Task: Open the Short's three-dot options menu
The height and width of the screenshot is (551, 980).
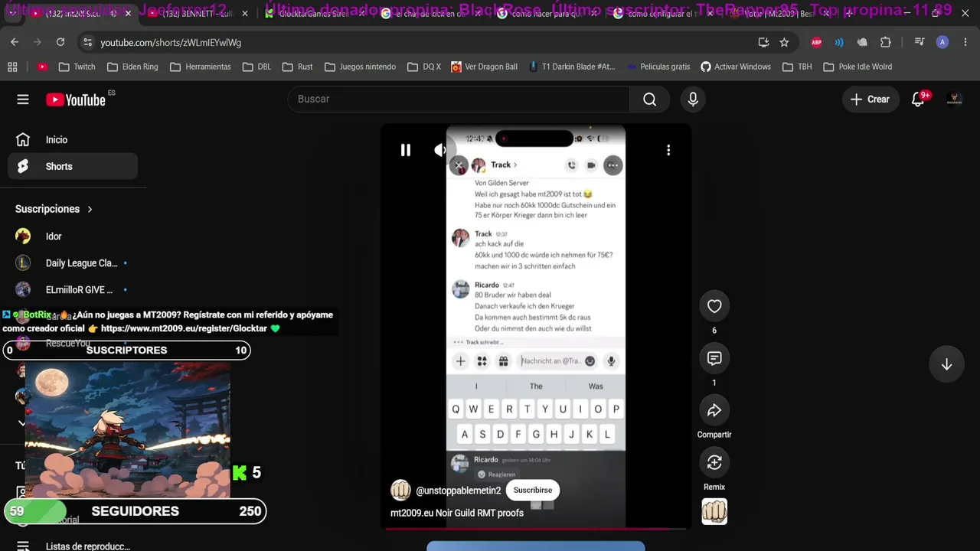Action: (668, 150)
